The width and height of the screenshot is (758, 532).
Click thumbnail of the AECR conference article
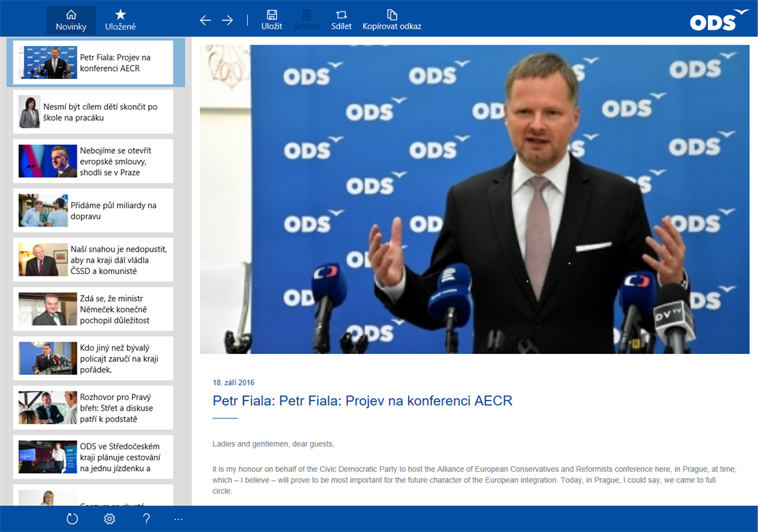tap(48, 62)
